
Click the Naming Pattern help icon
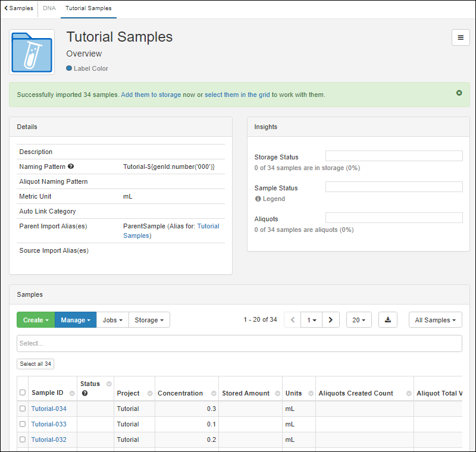(71, 167)
